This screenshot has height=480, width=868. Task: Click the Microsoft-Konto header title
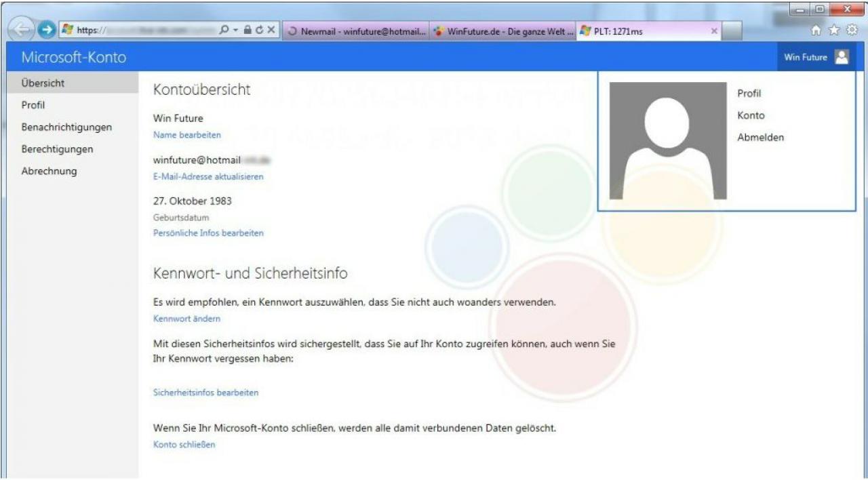pyautogui.click(x=74, y=57)
